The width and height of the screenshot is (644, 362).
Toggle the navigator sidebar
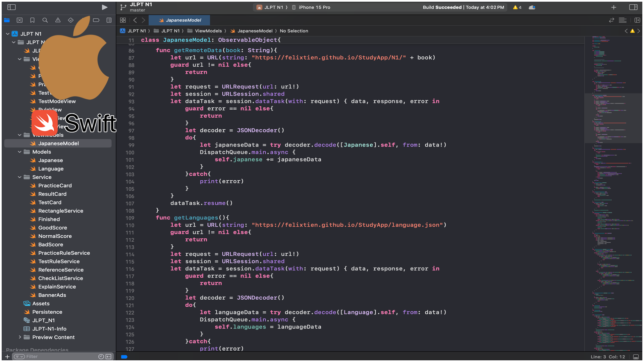click(11, 7)
